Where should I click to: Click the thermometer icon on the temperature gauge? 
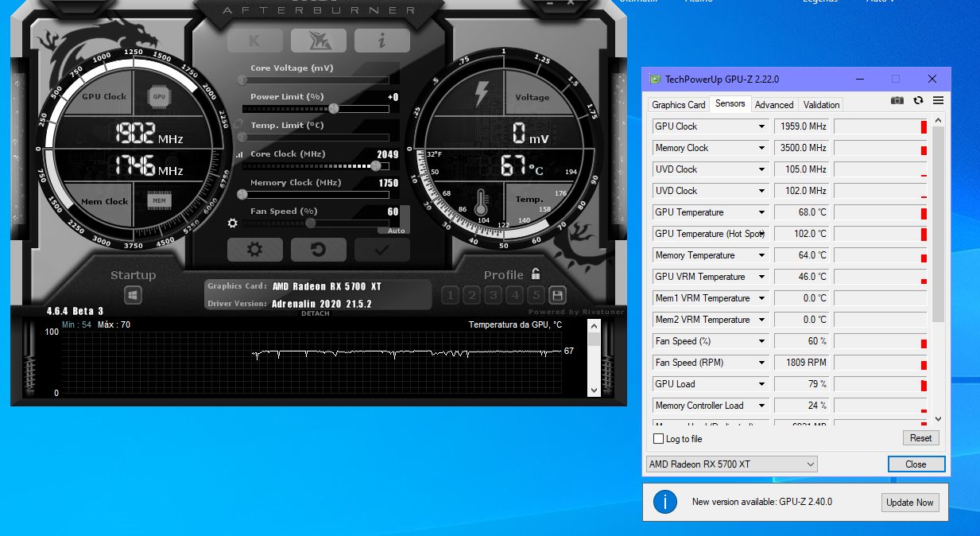482,202
